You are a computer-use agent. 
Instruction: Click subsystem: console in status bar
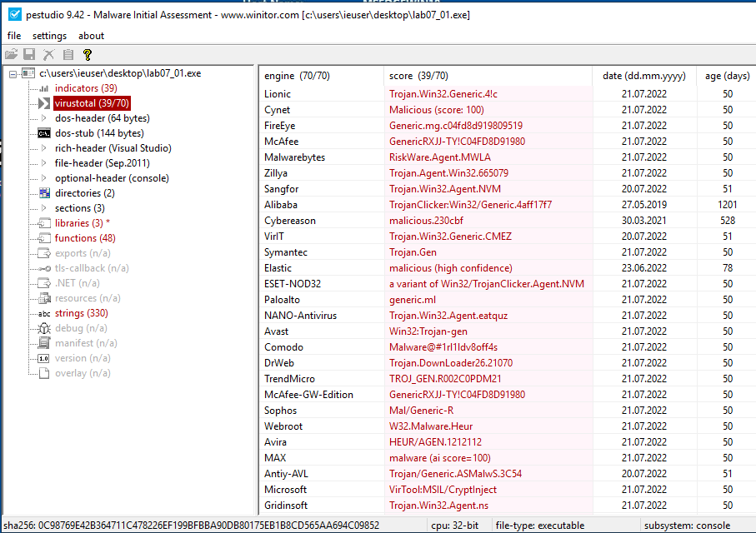(x=687, y=526)
